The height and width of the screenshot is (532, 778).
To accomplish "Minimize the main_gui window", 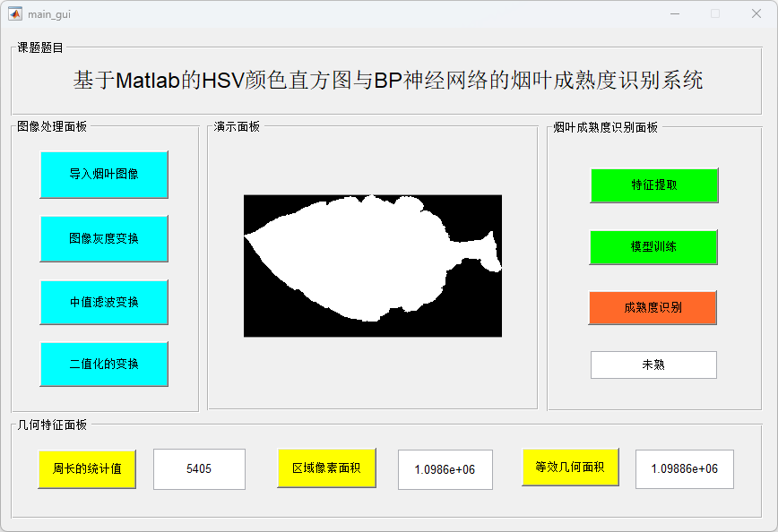I will pos(675,14).
